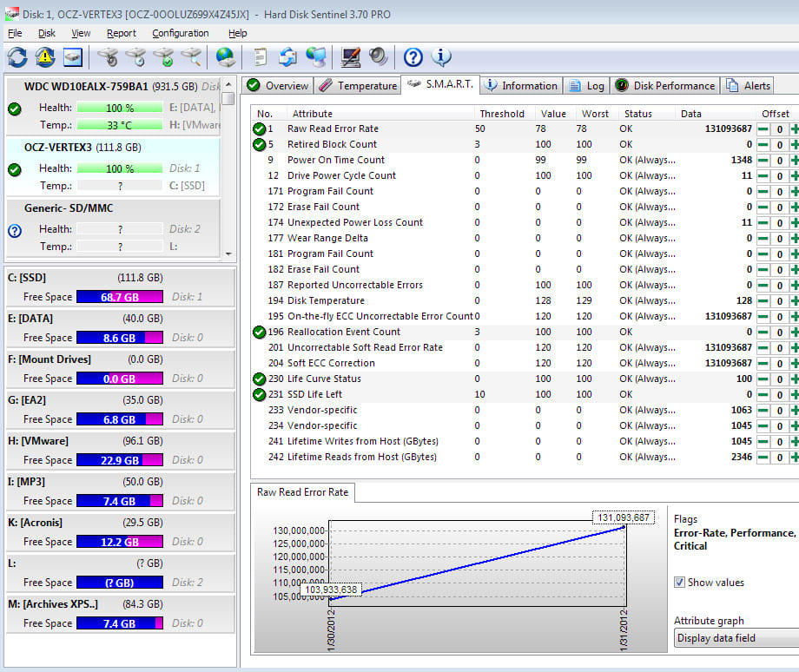Viewport: 799px width, 672px height.
Task: Click green check icon of Raw Read Error Rate
Action: point(260,128)
